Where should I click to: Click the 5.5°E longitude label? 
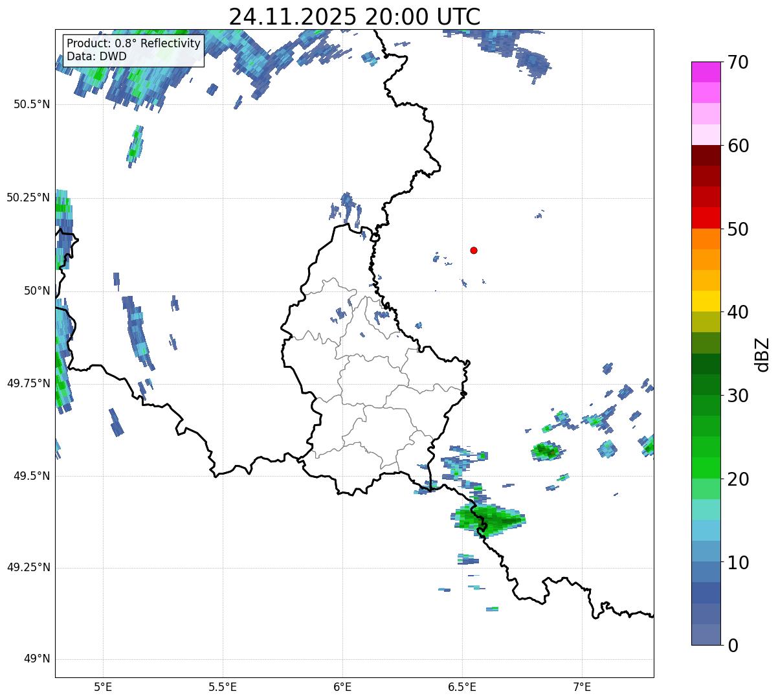tap(223, 686)
